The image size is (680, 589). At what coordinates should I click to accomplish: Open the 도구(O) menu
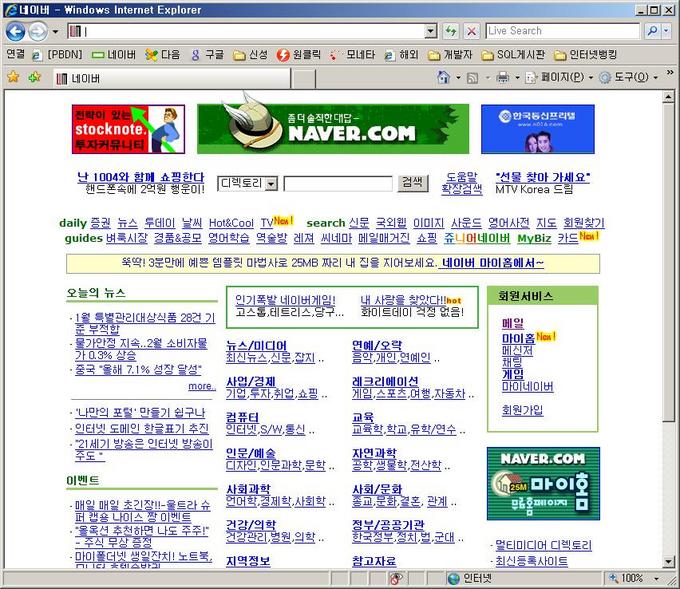click(x=628, y=78)
